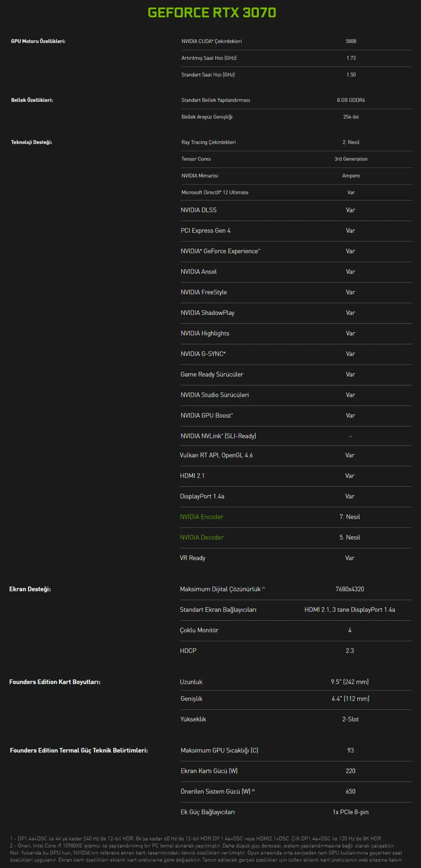Click the Teknoloji Desteği section heading

click(32, 142)
